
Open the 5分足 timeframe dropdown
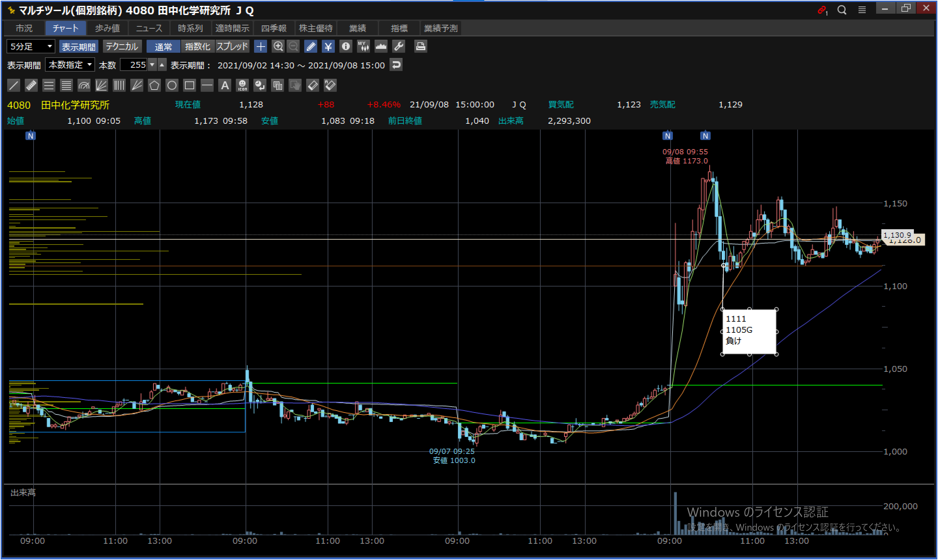pyautogui.click(x=31, y=47)
